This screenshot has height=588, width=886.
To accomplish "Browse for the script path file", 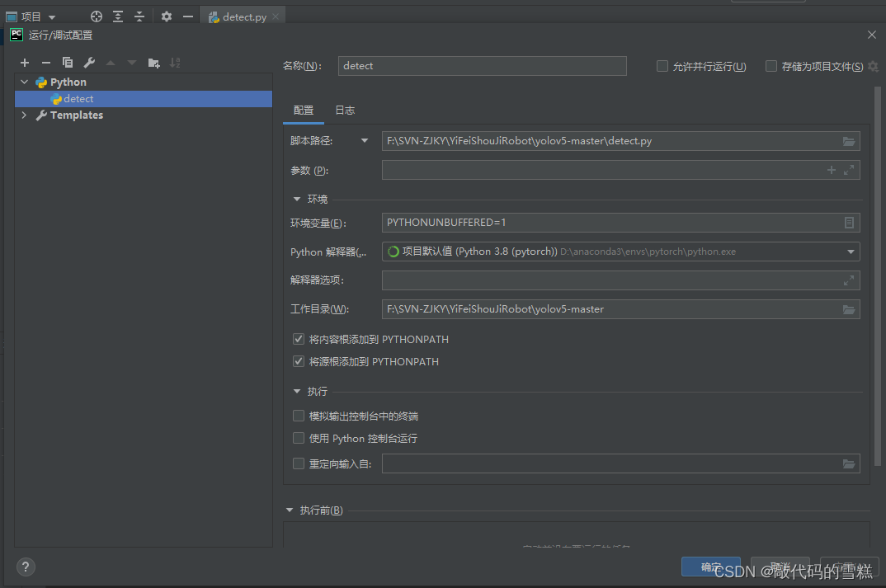I will 848,140.
